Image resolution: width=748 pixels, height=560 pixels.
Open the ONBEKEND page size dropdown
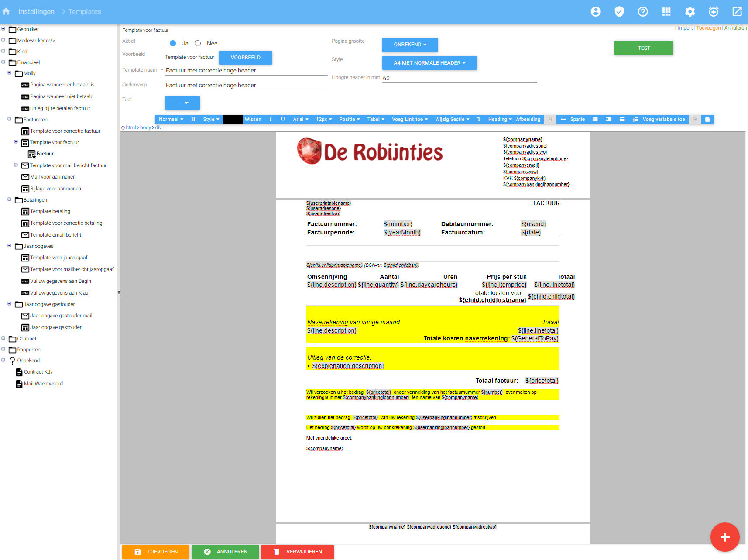tap(409, 45)
